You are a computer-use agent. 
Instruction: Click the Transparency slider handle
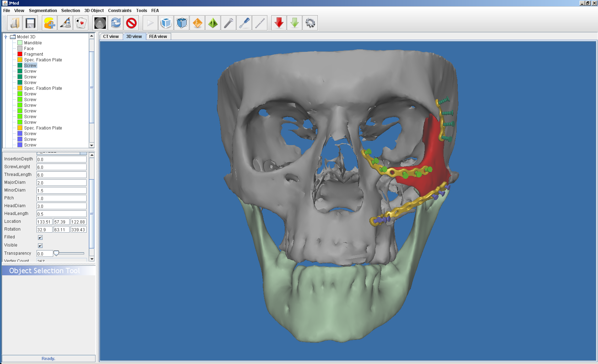pyautogui.click(x=56, y=253)
